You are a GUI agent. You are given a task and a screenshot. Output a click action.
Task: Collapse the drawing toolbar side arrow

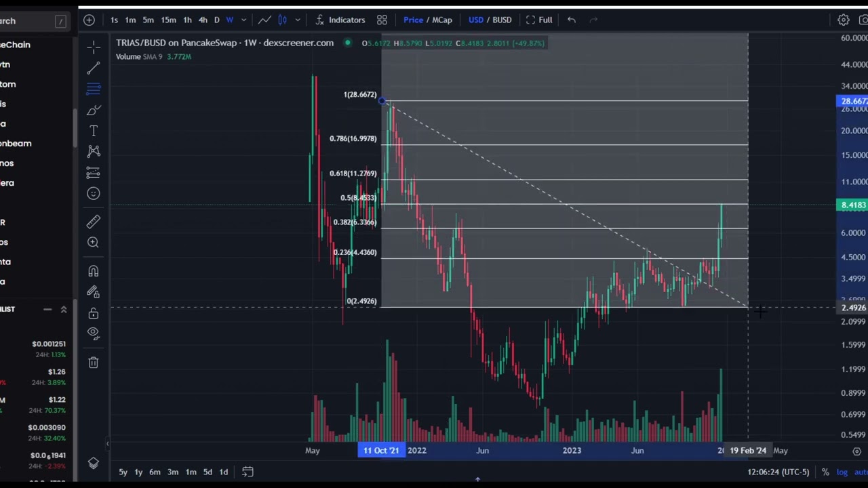click(107, 444)
